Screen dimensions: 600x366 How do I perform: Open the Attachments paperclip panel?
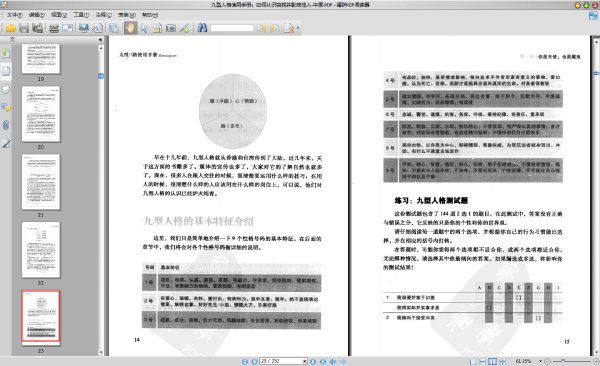coord(5,125)
